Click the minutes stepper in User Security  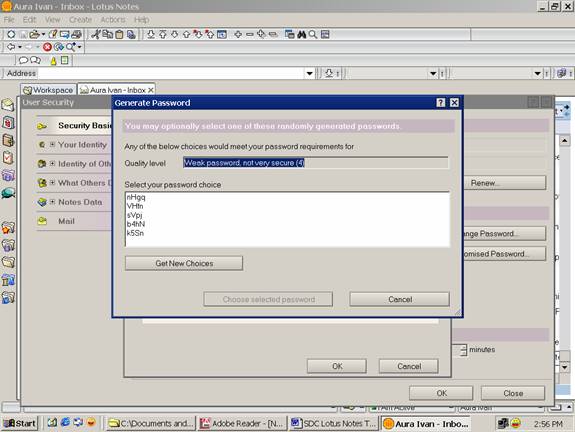coord(464,350)
